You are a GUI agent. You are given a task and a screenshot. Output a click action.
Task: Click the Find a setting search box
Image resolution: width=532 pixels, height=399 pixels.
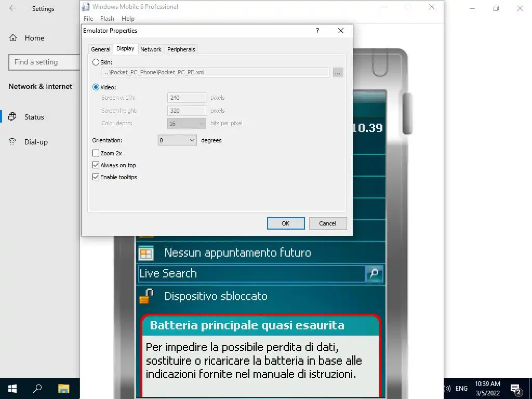coord(44,62)
